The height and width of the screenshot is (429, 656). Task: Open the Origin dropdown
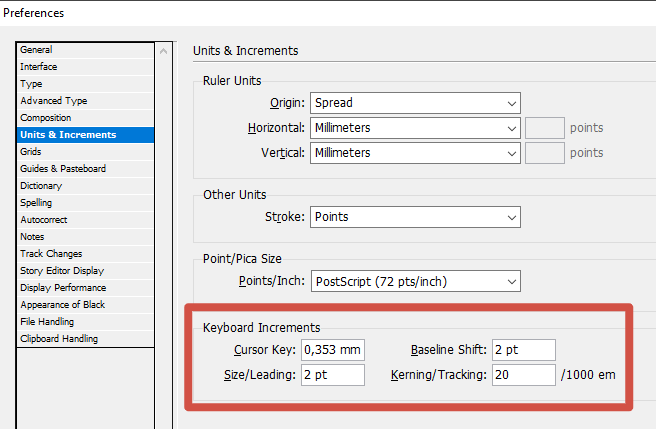[415, 103]
